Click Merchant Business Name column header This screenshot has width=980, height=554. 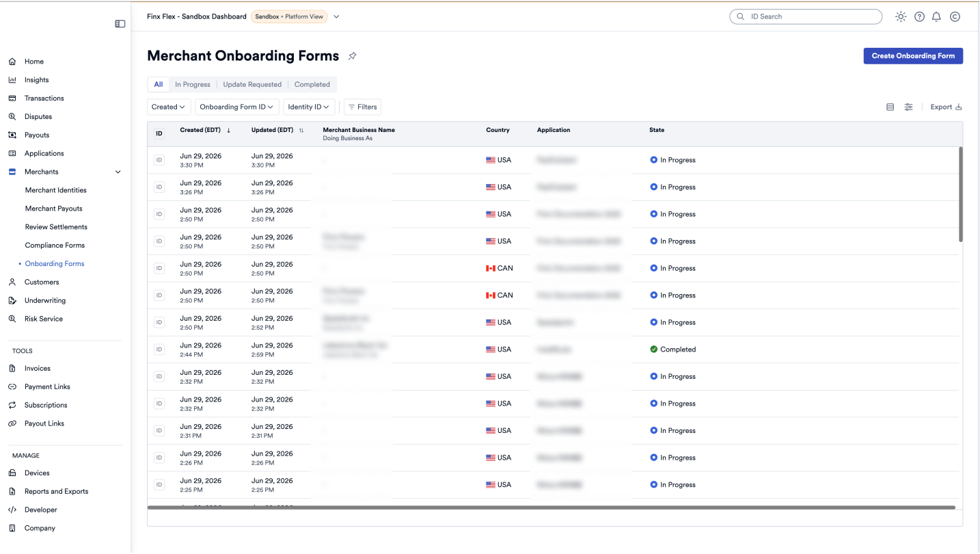point(359,130)
